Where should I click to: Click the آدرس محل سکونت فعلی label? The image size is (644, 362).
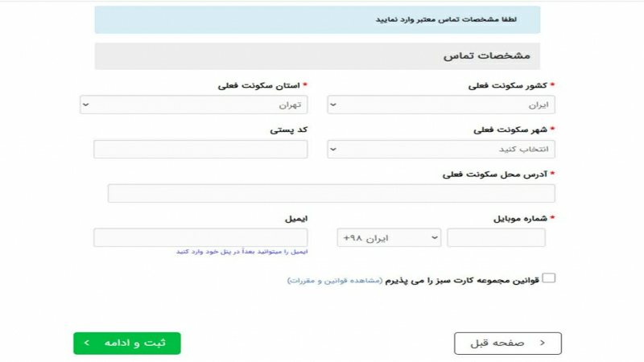[x=495, y=174]
